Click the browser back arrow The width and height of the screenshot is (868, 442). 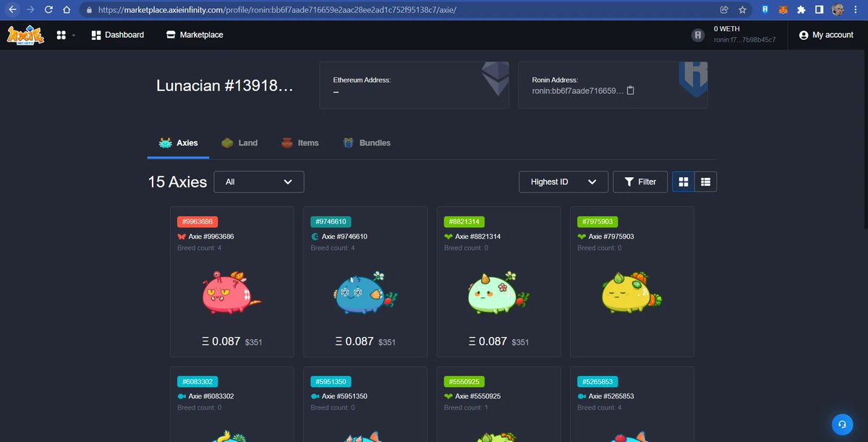coord(12,10)
